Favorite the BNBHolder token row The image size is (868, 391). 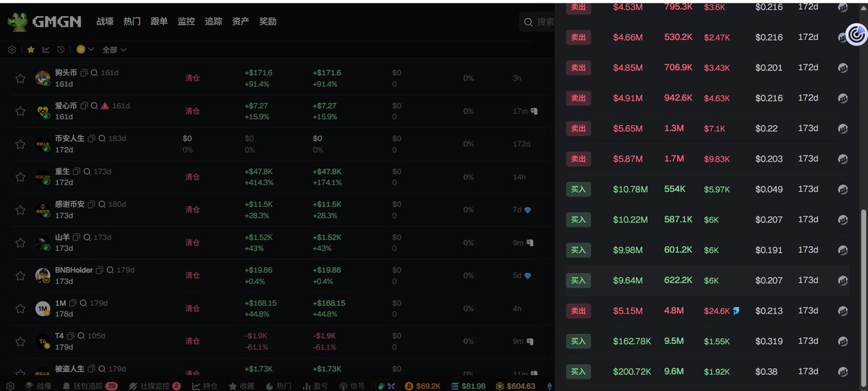tap(20, 275)
